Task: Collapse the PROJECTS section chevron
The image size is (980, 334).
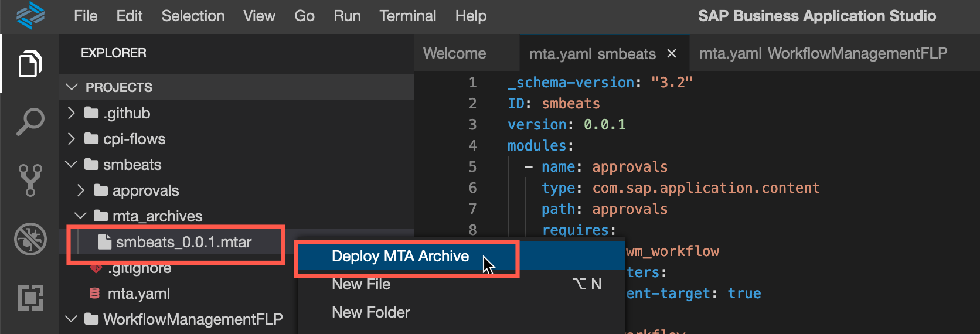Action: click(x=72, y=87)
